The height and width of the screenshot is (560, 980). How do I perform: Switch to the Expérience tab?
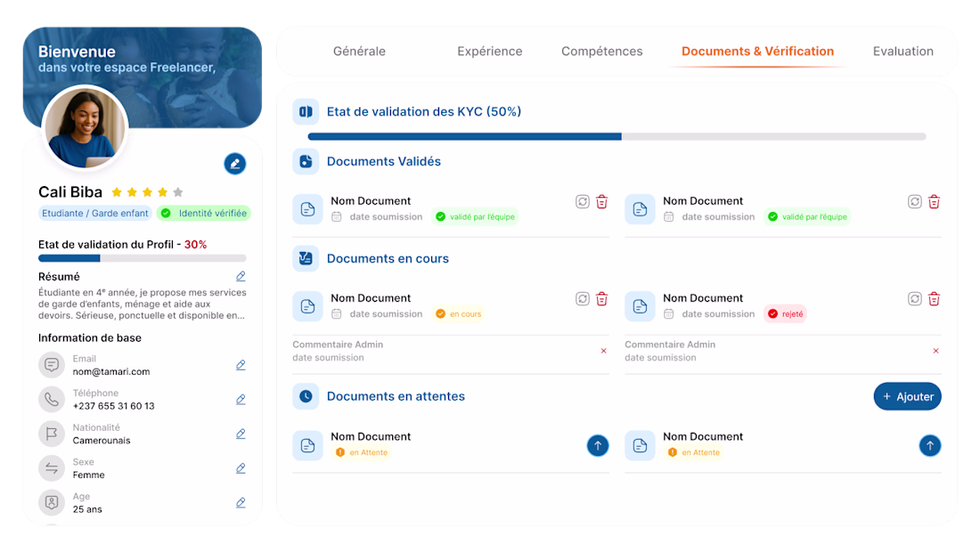490,52
